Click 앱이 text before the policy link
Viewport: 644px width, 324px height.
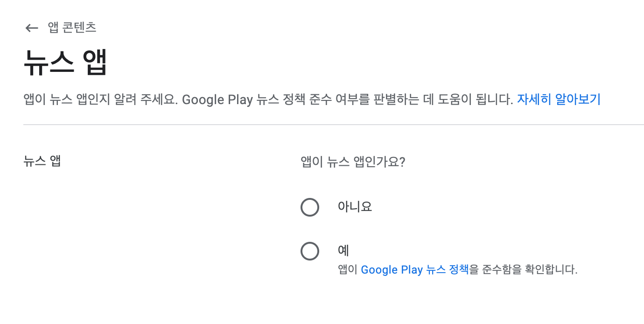pyautogui.click(x=348, y=270)
